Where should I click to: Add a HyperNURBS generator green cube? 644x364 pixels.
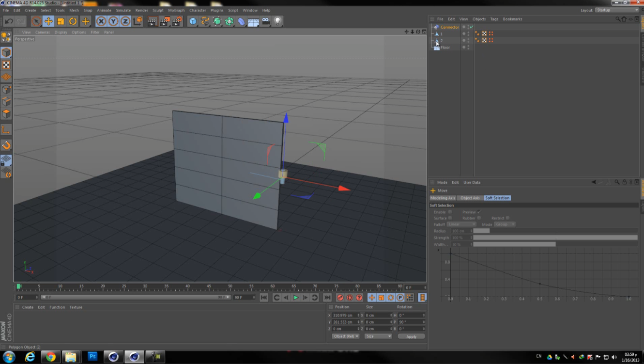coord(217,21)
